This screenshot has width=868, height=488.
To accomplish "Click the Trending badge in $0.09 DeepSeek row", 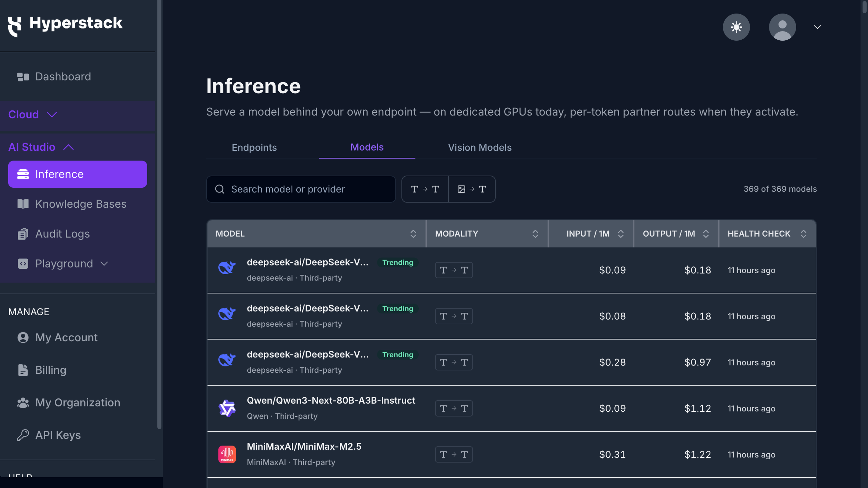I will click(x=398, y=263).
